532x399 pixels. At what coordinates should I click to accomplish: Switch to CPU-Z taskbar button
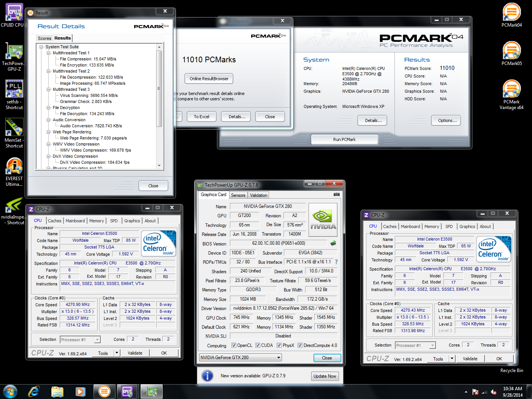pyautogui.click(x=128, y=391)
